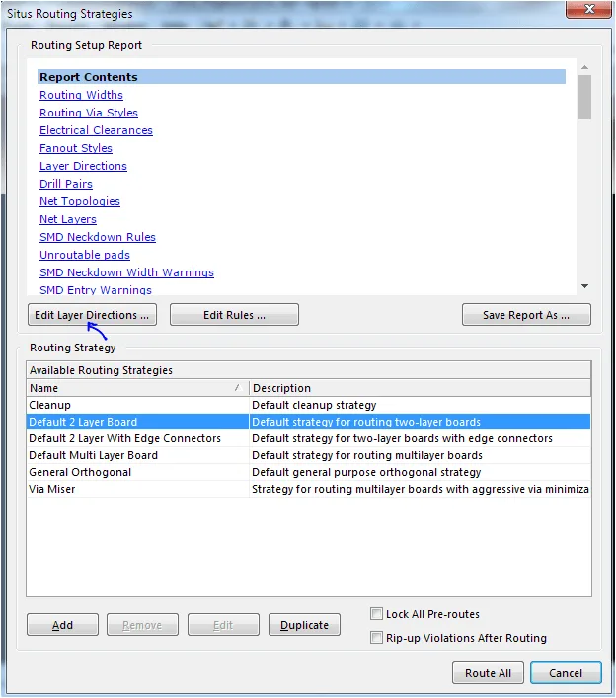Open the SMD Entry Warnings link

(x=95, y=290)
